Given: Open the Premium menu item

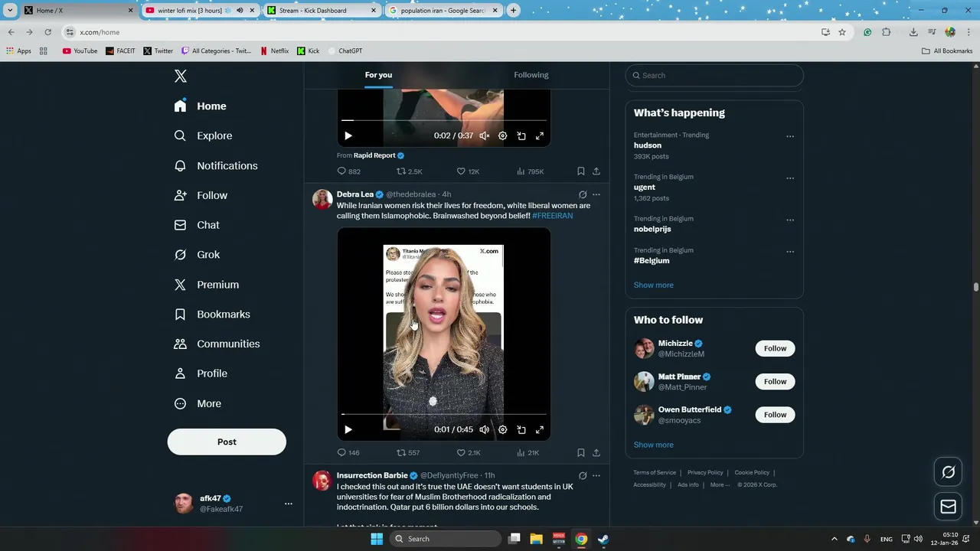Looking at the screenshot, I should (x=207, y=285).
